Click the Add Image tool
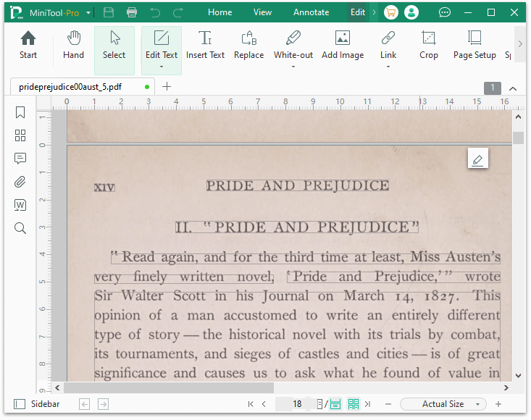531x420 pixels. 343,46
